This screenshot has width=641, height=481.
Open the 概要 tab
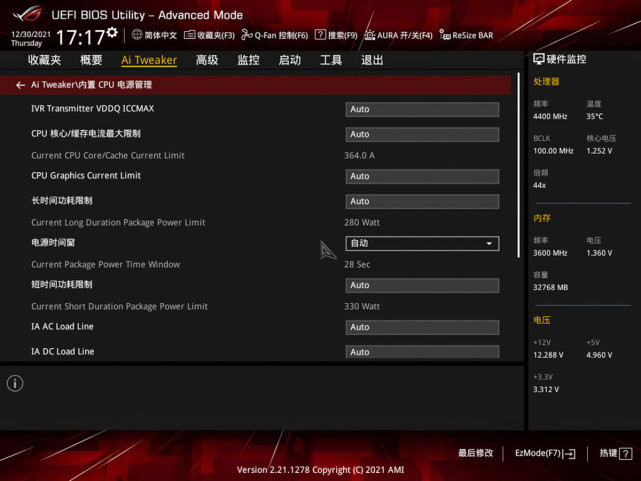tap(91, 60)
